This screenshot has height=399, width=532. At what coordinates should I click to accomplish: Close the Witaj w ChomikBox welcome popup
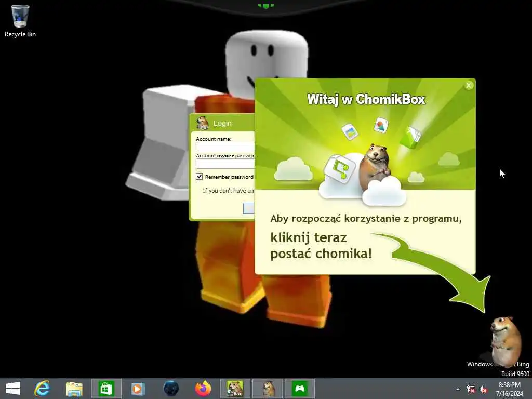coord(469,86)
